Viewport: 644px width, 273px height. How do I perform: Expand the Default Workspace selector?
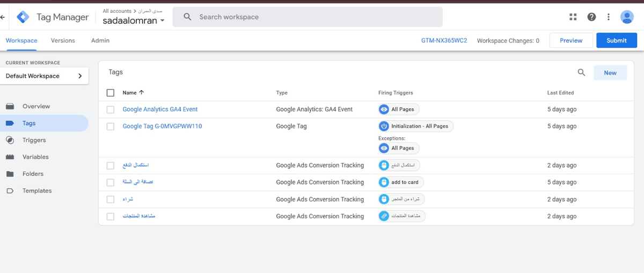click(44, 76)
